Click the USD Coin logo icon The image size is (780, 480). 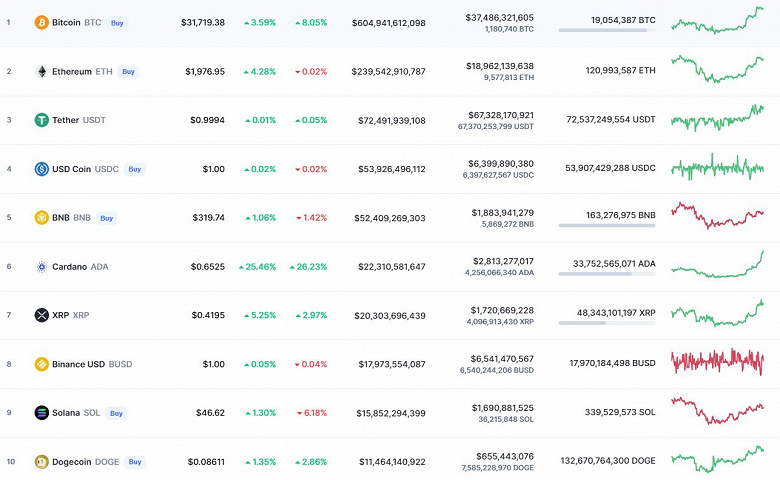(41, 169)
